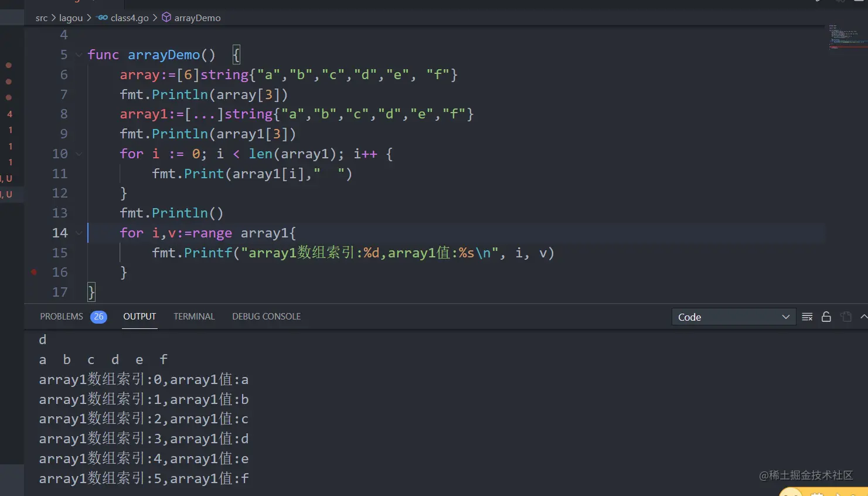Remove the red breakpoint dot at line 16
This screenshot has height=496, width=868.
34,272
